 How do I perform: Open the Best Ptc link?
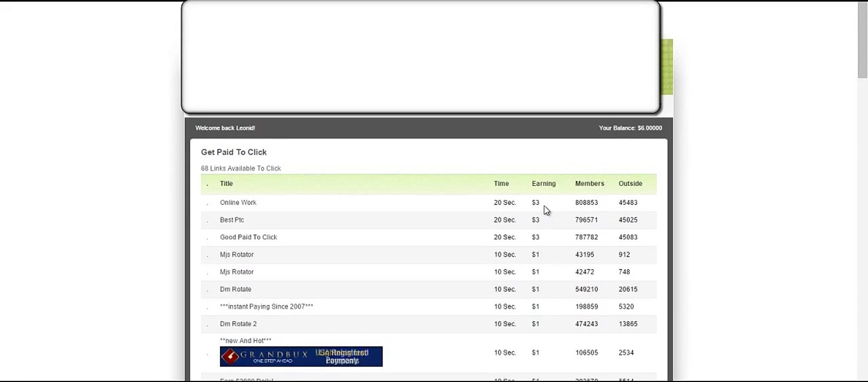[232, 220]
